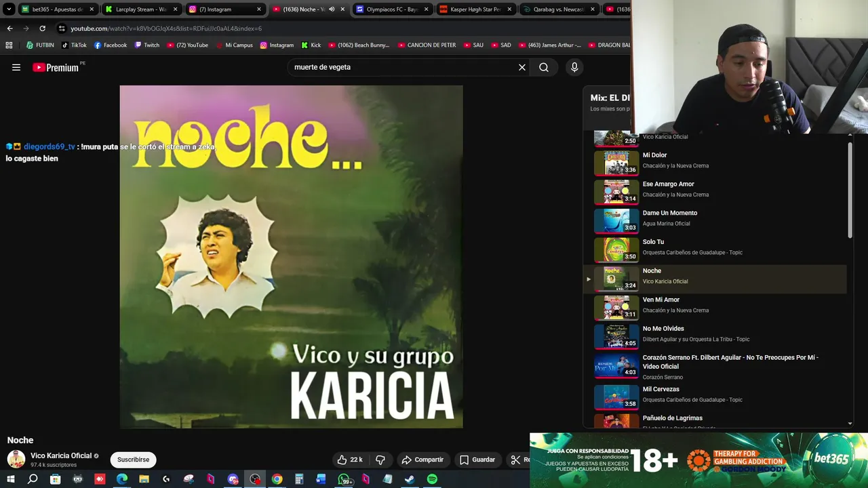Open Spotify from taskbar
The image size is (868, 488).
pyautogui.click(x=432, y=479)
